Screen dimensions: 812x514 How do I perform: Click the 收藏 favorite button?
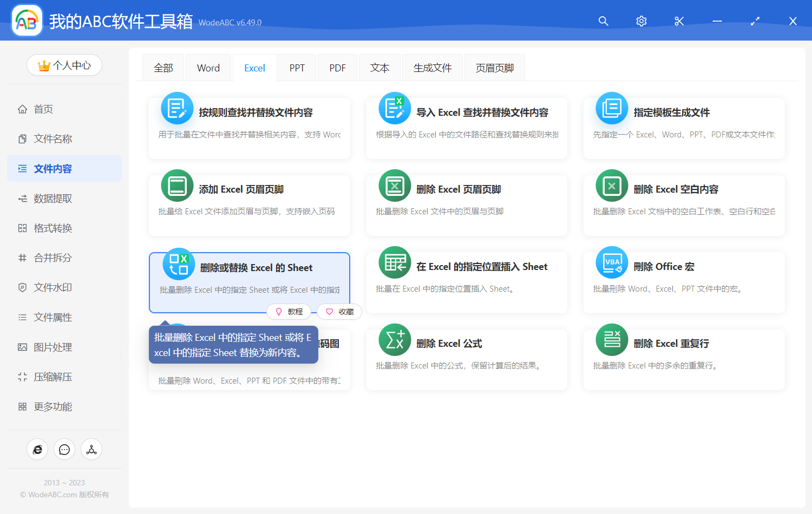pos(339,312)
